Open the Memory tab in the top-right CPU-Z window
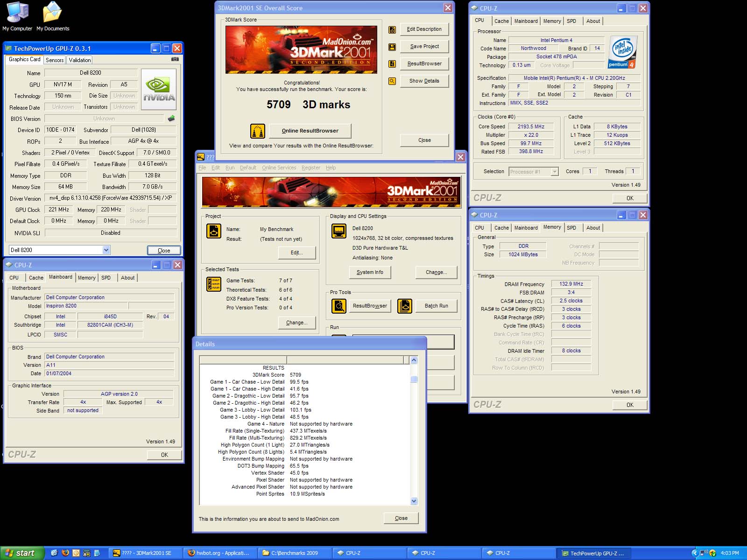The width and height of the screenshot is (747, 560). (552, 21)
